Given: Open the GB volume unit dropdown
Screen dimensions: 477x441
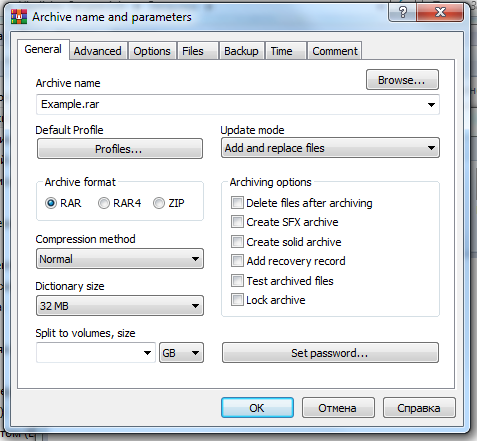Looking at the screenshot, I should pyautogui.click(x=181, y=353).
